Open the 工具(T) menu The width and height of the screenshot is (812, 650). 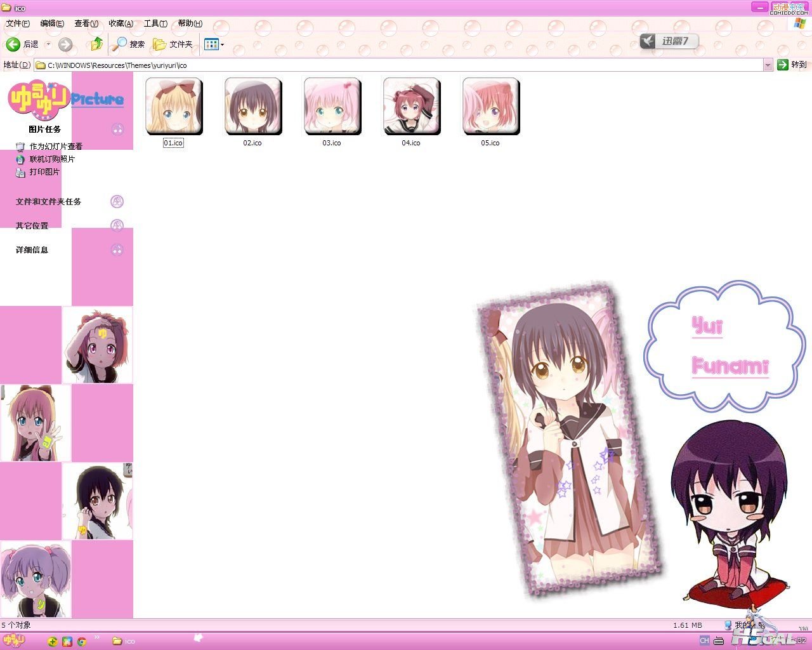tap(155, 23)
